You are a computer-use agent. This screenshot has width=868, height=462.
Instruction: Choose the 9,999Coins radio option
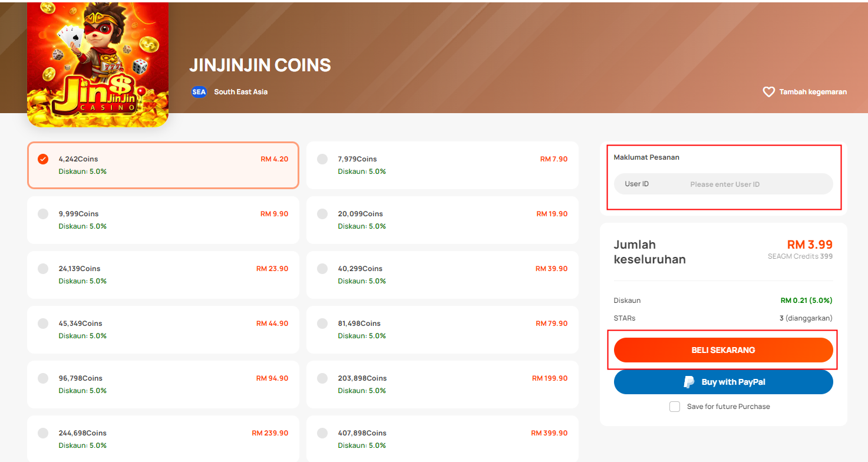(x=43, y=214)
